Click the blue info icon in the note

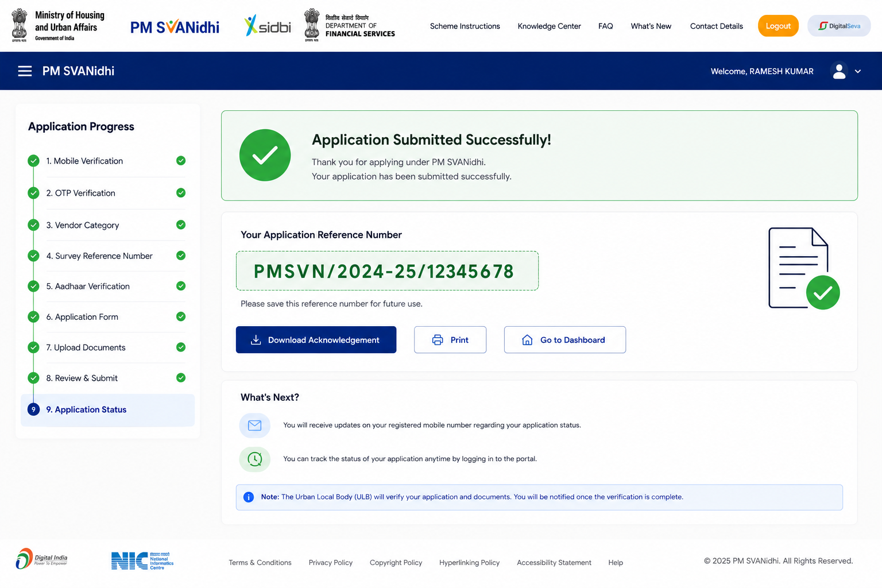[x=249, y=497]
